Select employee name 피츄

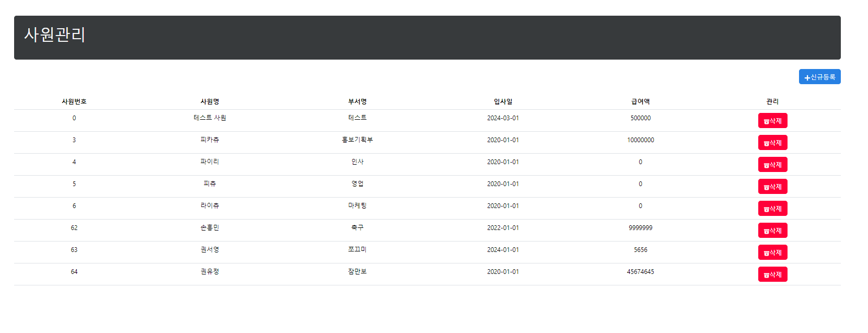(x=210, y=184)
